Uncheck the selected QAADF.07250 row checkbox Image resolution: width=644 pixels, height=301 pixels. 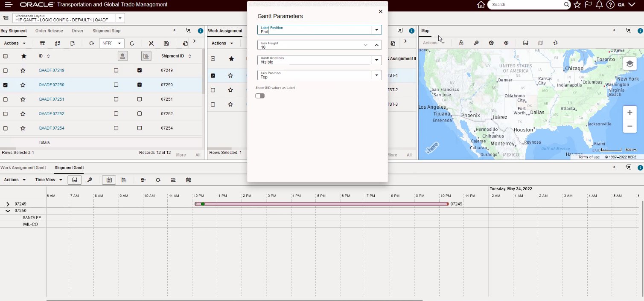[6, 85]
